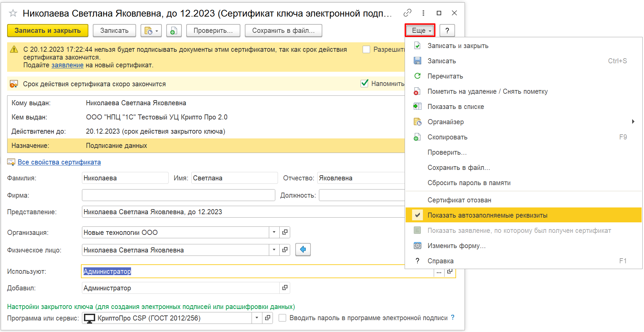Choose Пометить на удаление in menu

click(x=523, y=91)
